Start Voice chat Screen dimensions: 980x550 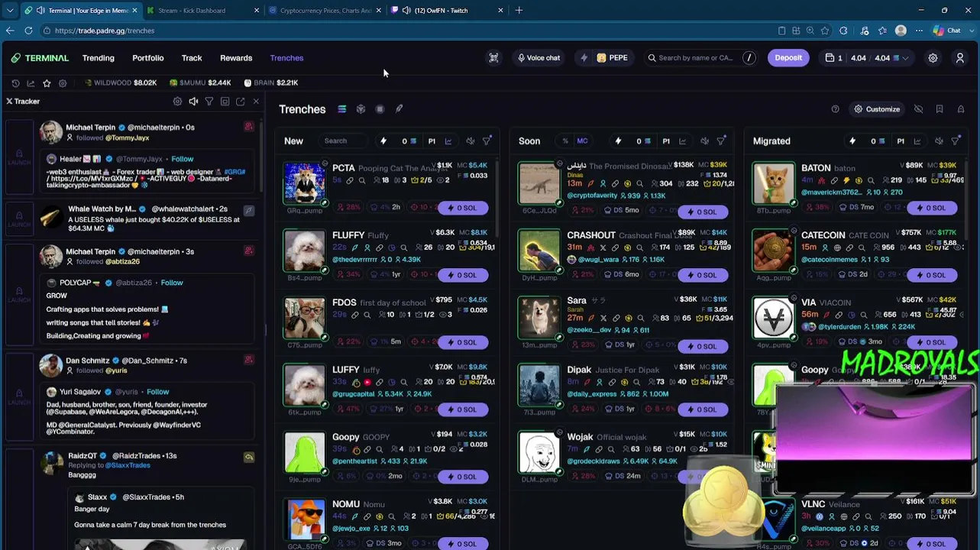(x=539, y=58)
